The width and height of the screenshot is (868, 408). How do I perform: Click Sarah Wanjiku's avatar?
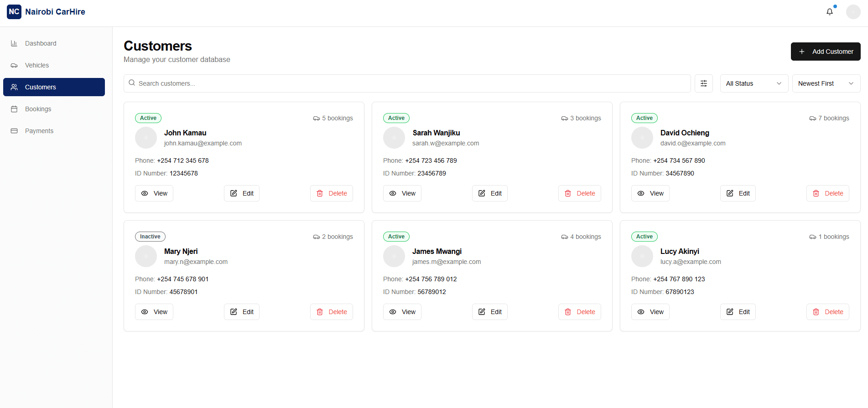(x=394, y=138)
